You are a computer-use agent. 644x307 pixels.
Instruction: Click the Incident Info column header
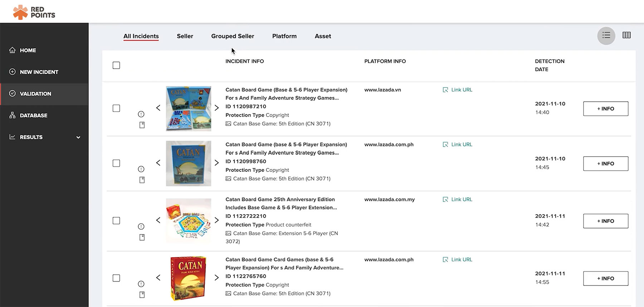[x=245, y=61]
